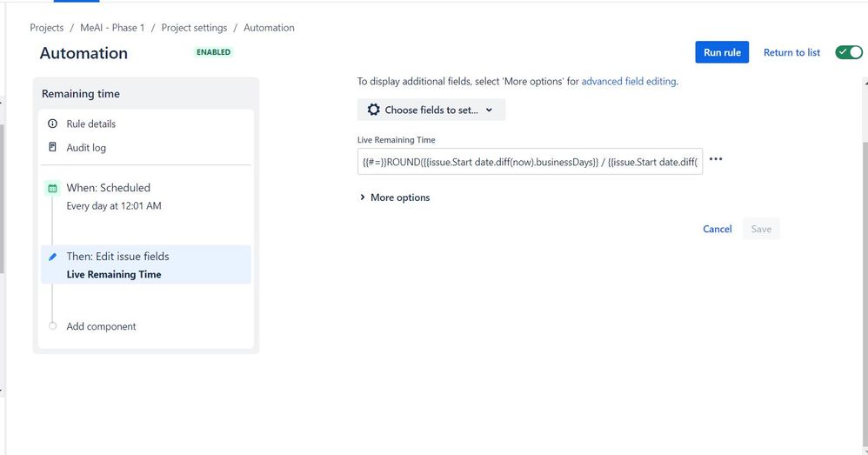Click the Return to list link
Image resolution: width=868 pixels, height=455 pixels.
point(791,52)
